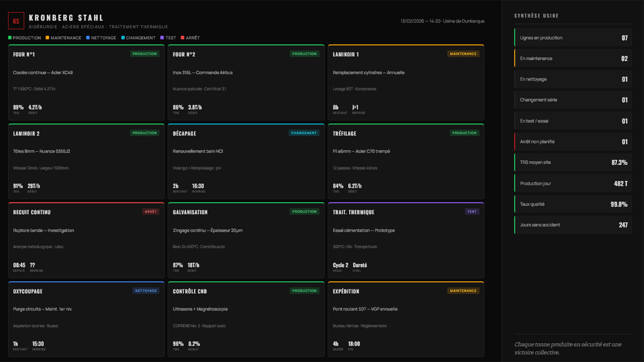
Task: Click the Lignes en production counter
Action: 573,38
